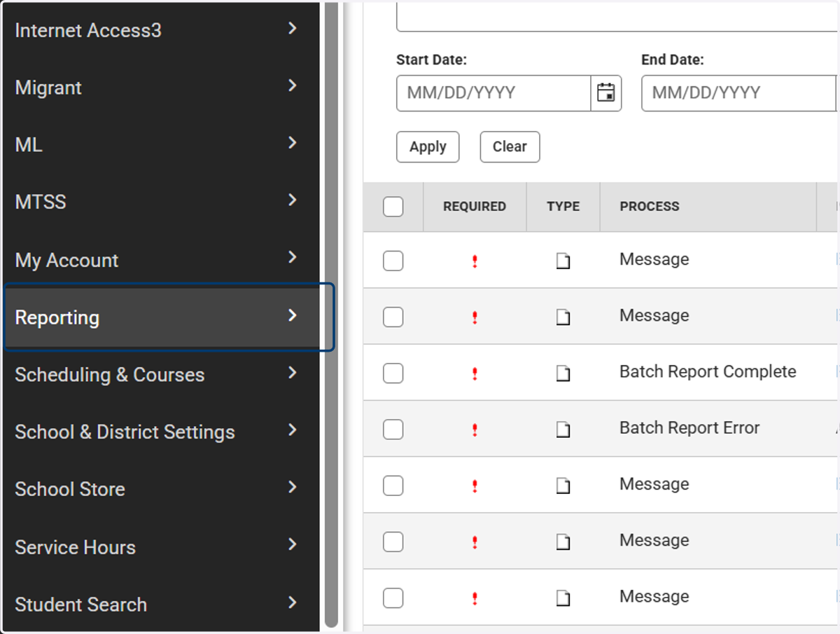Sort by the TYPE column header

(563, 207)
